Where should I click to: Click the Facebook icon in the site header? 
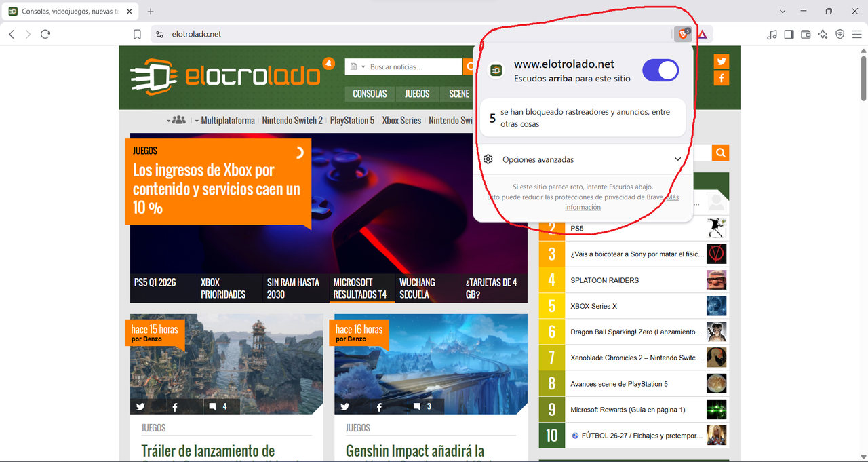(722, 78)
